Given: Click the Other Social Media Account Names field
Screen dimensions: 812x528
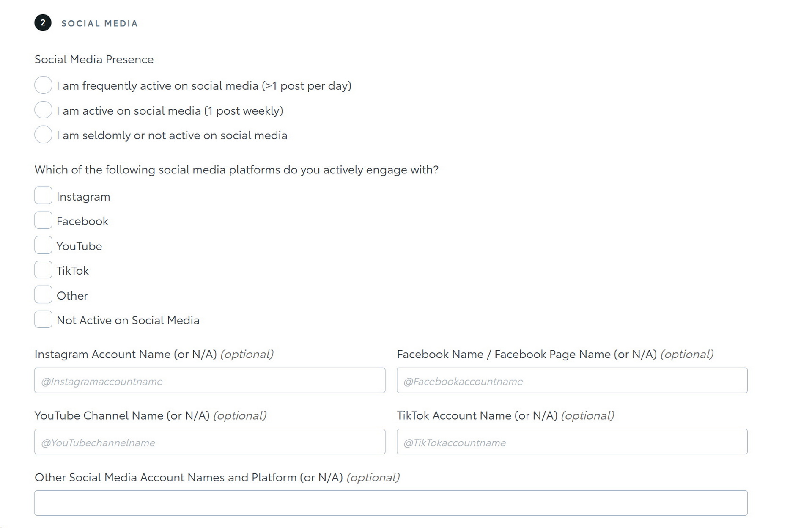Looking at the screenshot, I should [391, 503].
